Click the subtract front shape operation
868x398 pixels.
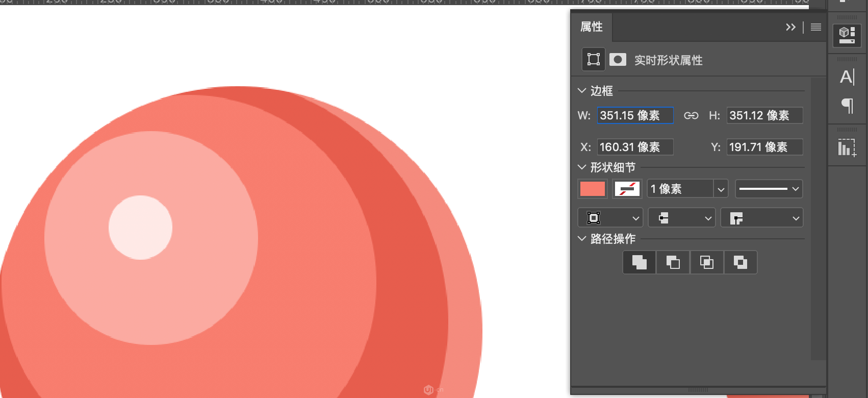pyautogui.click(x=673, y=262)
